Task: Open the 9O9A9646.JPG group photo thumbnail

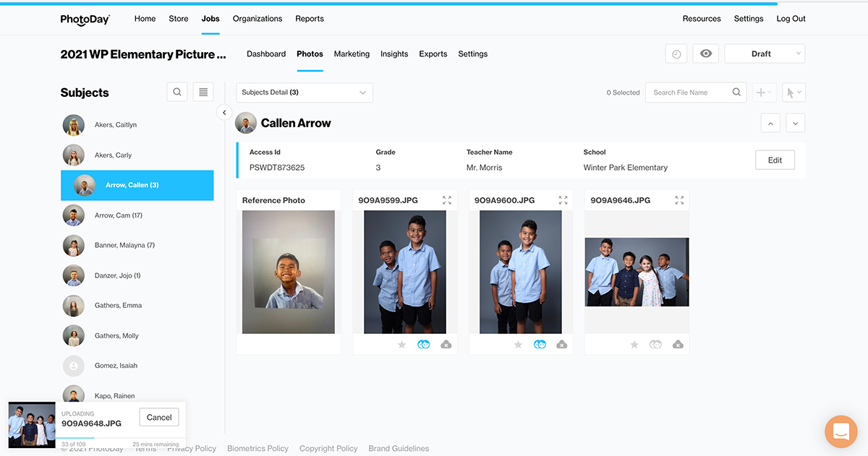Action: [637, 272]
